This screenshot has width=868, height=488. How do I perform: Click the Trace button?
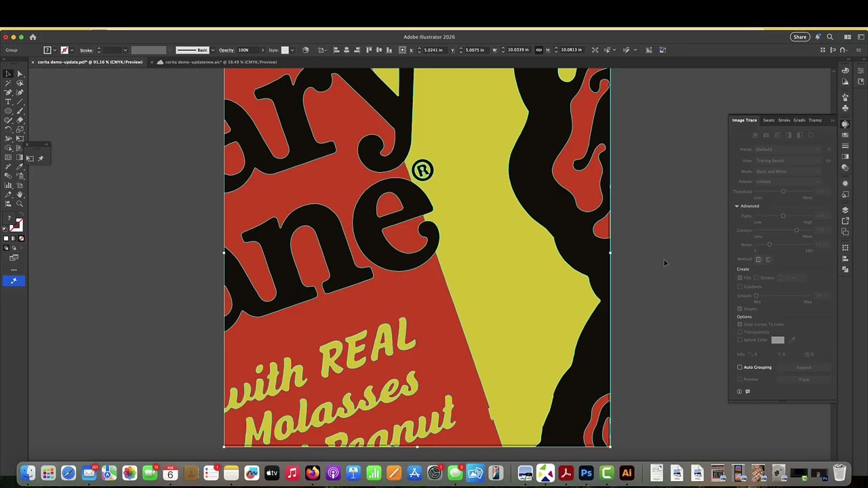[804, 380]
